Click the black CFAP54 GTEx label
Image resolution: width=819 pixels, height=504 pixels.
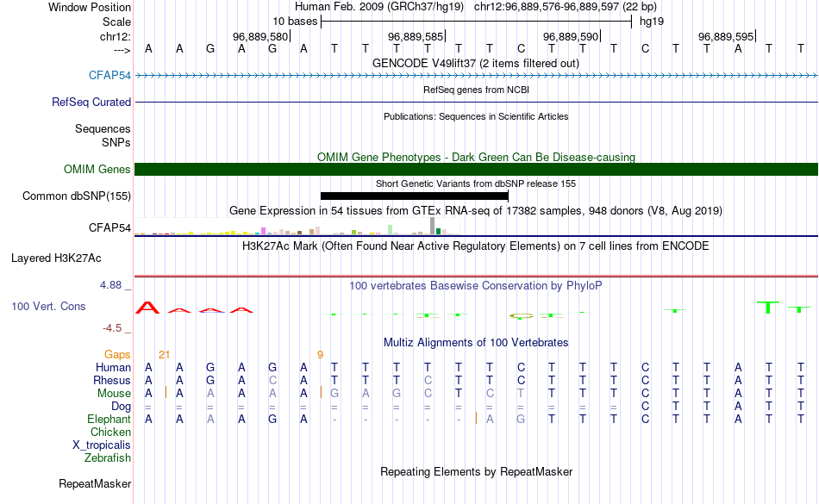109,227
